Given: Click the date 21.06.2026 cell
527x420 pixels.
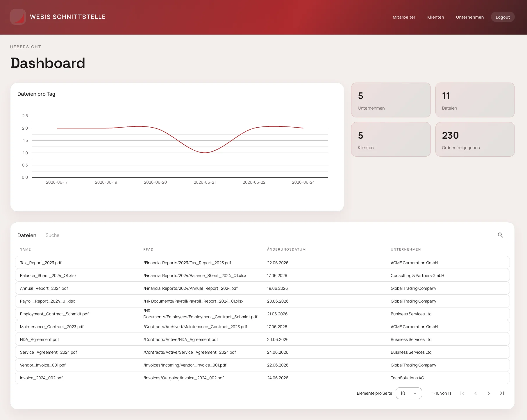Looking at the screenshot, I should click(x=277, y=314).
